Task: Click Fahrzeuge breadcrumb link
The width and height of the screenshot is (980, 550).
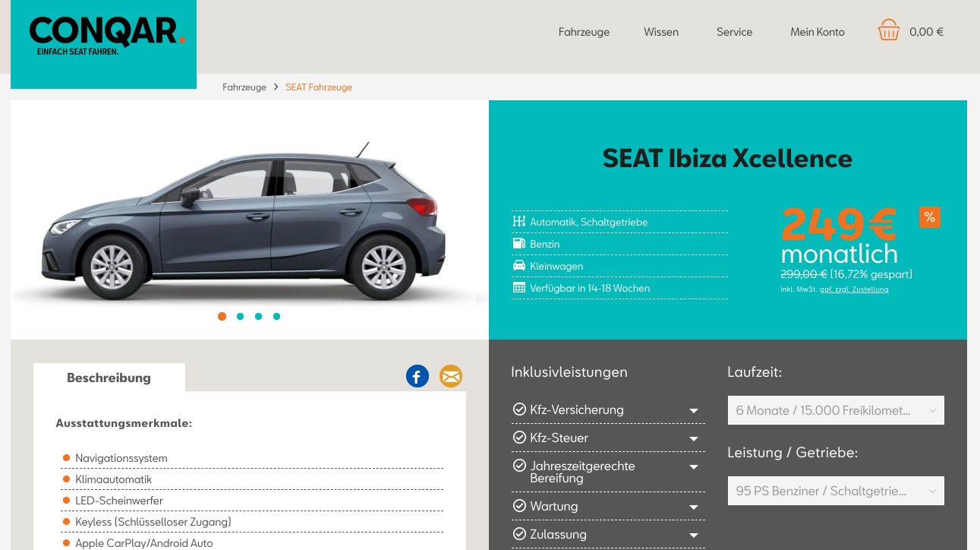Action: point(244,87)
